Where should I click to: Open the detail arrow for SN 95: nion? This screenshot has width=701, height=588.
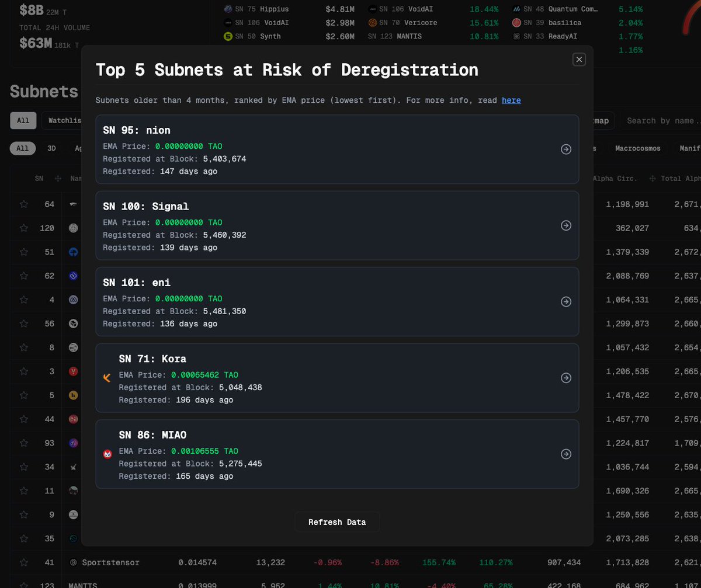565,149
